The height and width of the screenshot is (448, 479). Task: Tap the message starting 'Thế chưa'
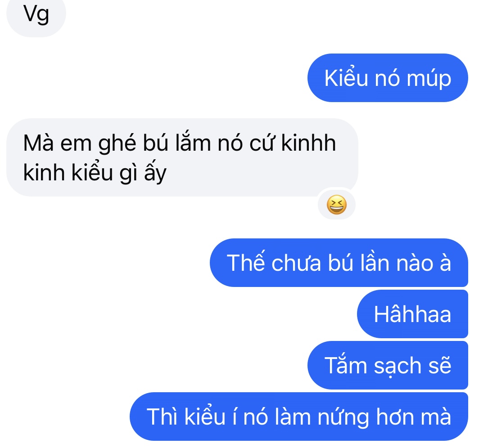coord(339,263)
